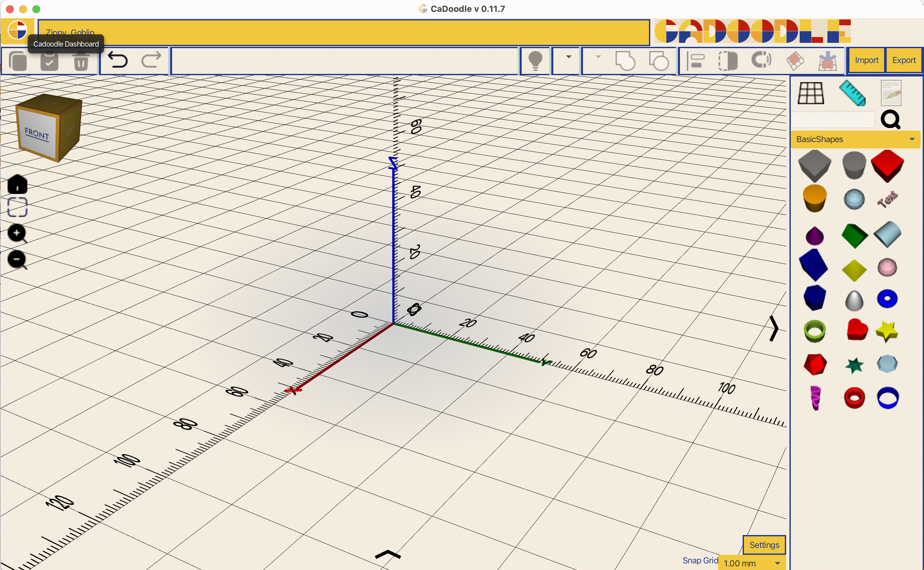Viewport: 924px width, 570px height.
Task: Select the pale blue polyhedron shape
Action: tap(887, 364)
